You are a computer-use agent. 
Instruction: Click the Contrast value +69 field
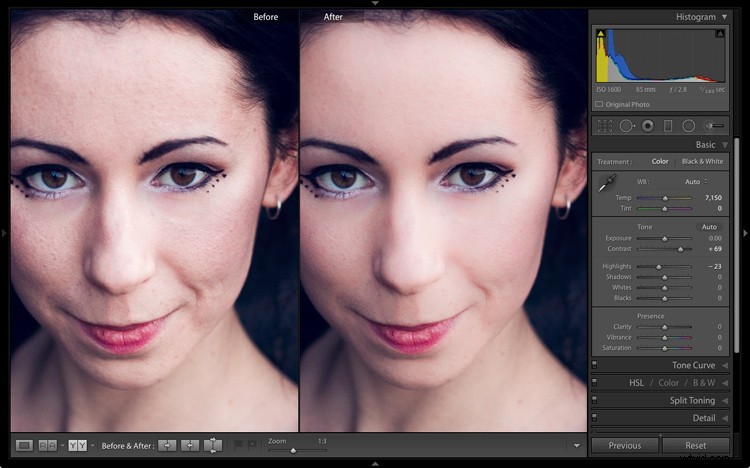tap(715, 249)
